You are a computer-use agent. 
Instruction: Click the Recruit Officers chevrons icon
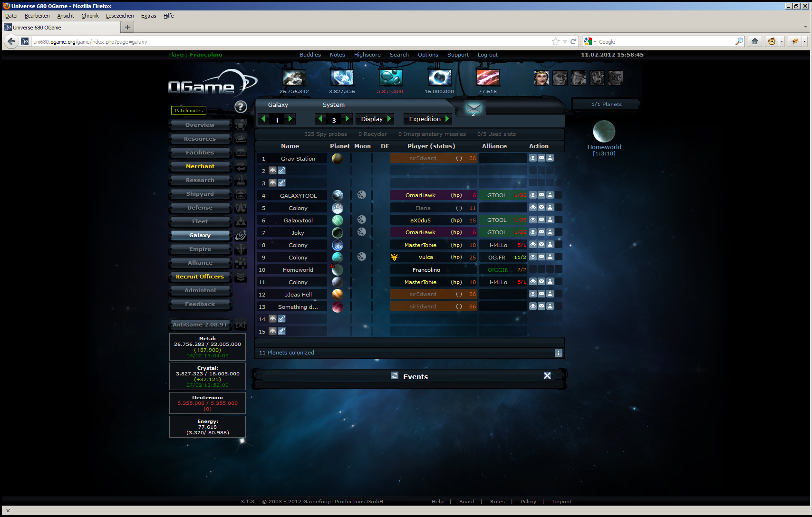coord(241,277)
